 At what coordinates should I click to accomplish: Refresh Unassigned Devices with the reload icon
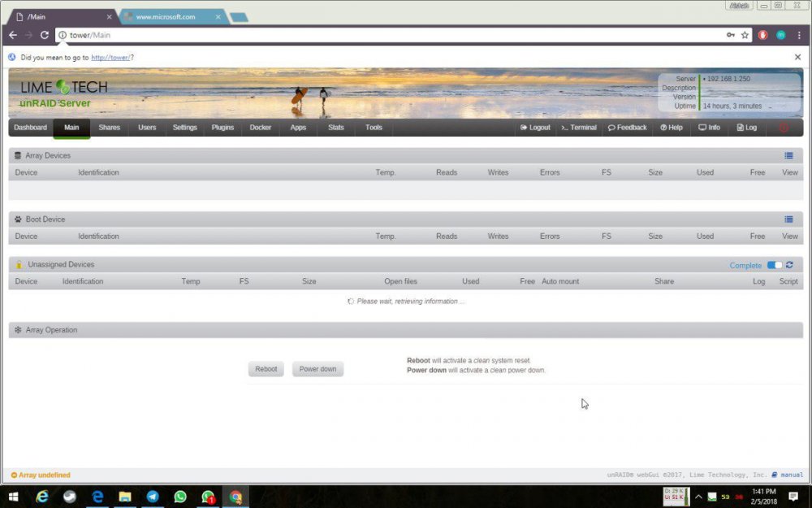point(790,265)
